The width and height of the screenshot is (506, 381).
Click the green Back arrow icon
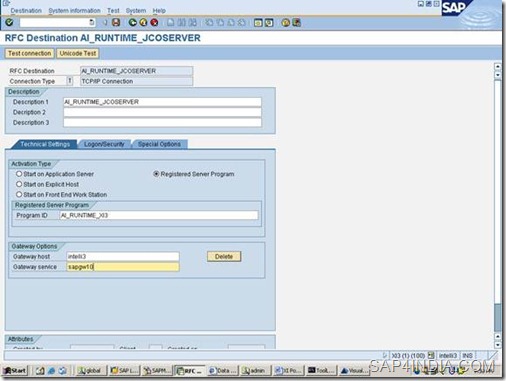pyautogui.click(x=132, y=22)
